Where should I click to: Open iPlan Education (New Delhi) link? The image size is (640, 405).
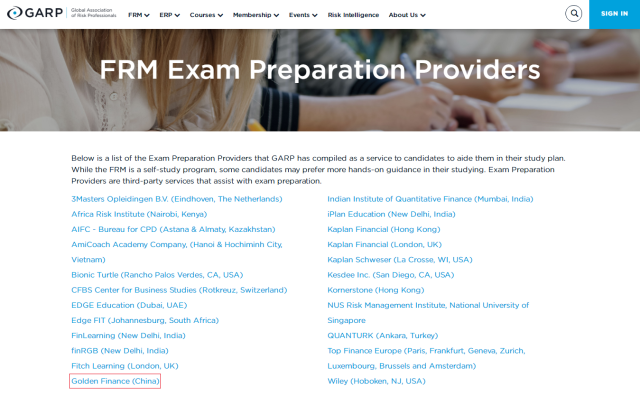coord(391,214)
